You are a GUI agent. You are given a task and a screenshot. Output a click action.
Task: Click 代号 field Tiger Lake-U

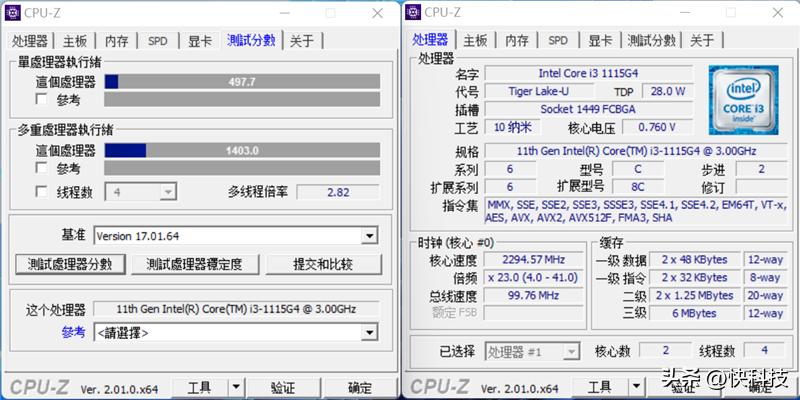pyautogui.click(x=539, y=91)
